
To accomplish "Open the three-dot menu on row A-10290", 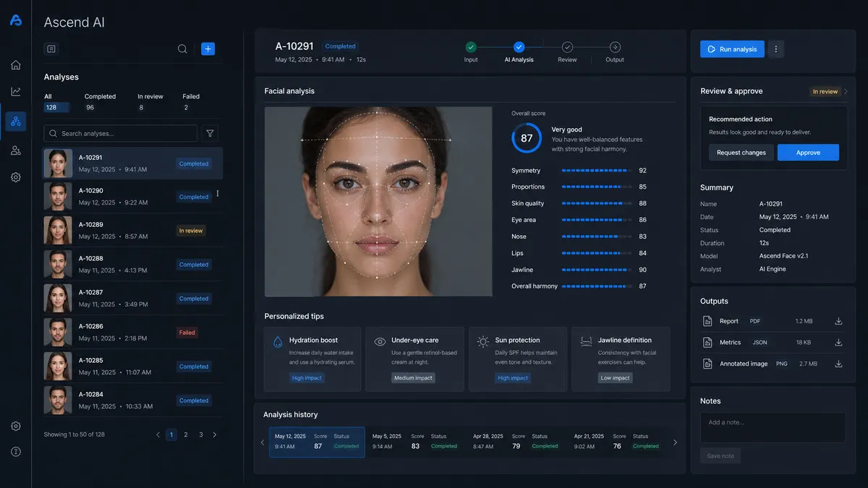I will [x=218, y=193].
